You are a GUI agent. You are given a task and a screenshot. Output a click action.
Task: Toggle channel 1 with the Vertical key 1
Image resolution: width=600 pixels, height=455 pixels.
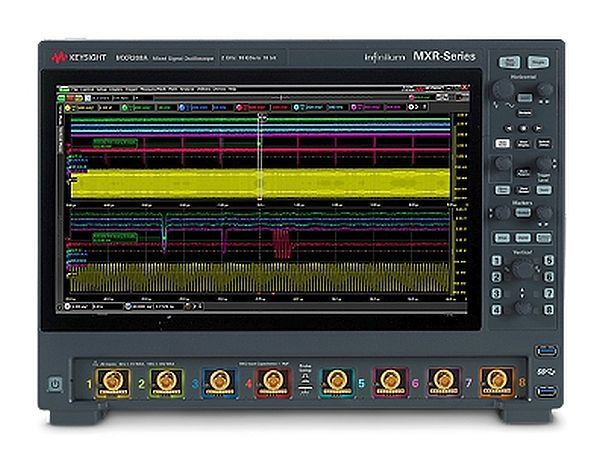[x=497, y=261]
